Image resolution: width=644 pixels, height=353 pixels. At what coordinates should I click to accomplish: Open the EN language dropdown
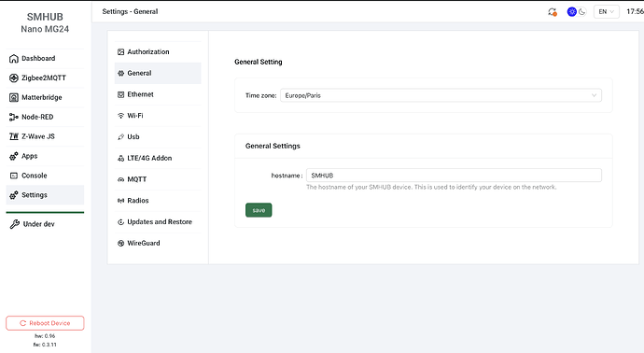pyautogui.click(x=607, y=12)
